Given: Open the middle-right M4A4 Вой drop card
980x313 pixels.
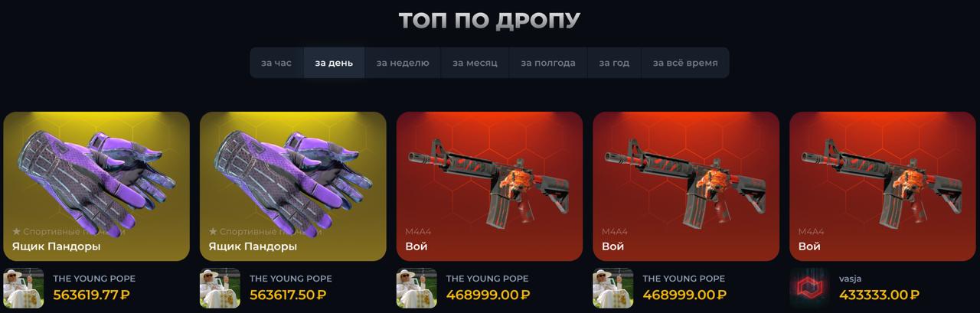Looking at the screenshot, I should pyautogui.click(x=686, y=187).
